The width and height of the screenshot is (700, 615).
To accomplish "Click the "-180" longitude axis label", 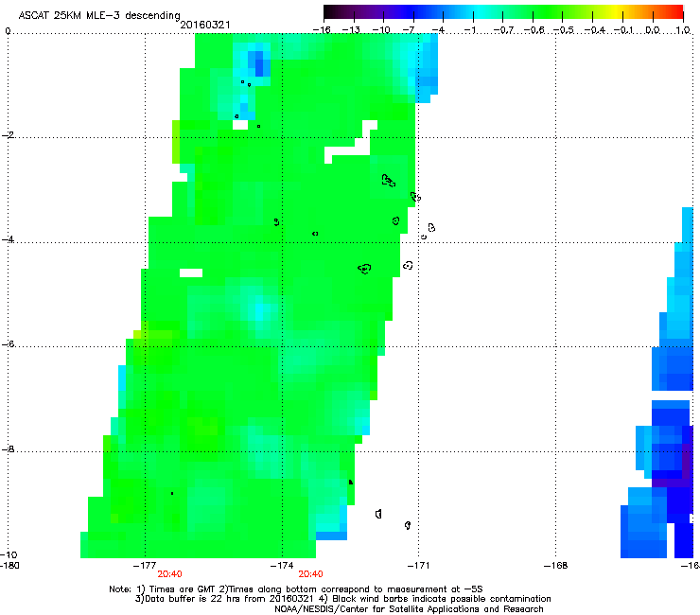I will tap(9, 565).
